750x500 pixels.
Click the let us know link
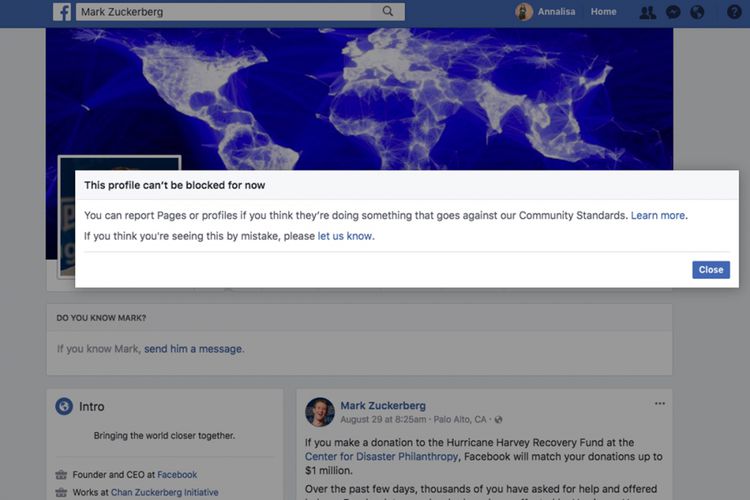(345, 236)
